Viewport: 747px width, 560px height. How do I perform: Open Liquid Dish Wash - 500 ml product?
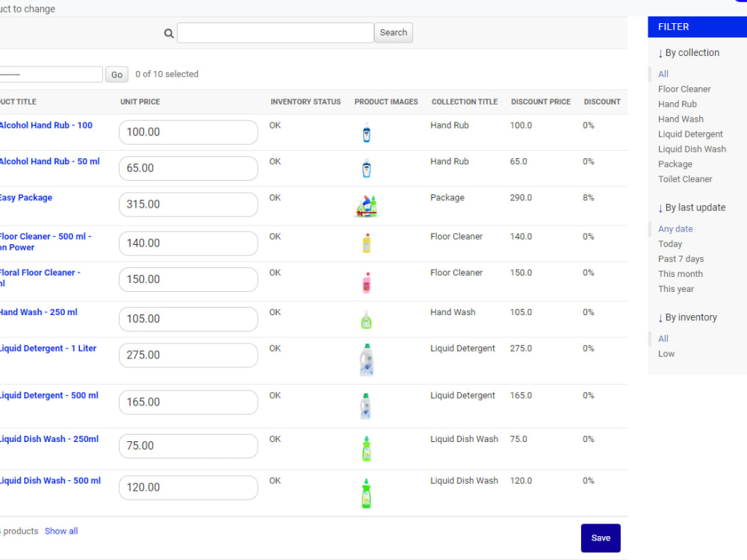coord(51,481)
